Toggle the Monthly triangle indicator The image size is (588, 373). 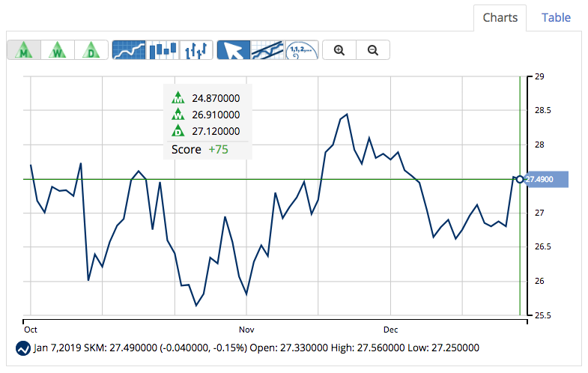click(24, 50)
